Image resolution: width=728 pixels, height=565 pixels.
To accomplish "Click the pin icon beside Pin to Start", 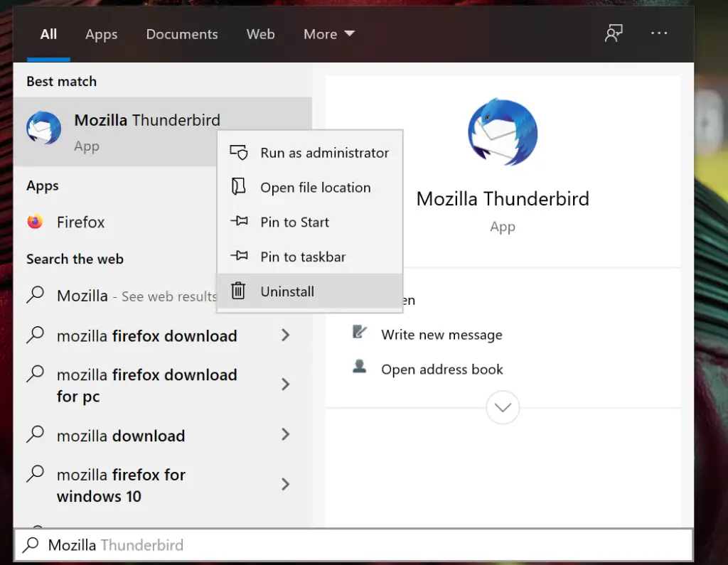I will coord(239,220).
